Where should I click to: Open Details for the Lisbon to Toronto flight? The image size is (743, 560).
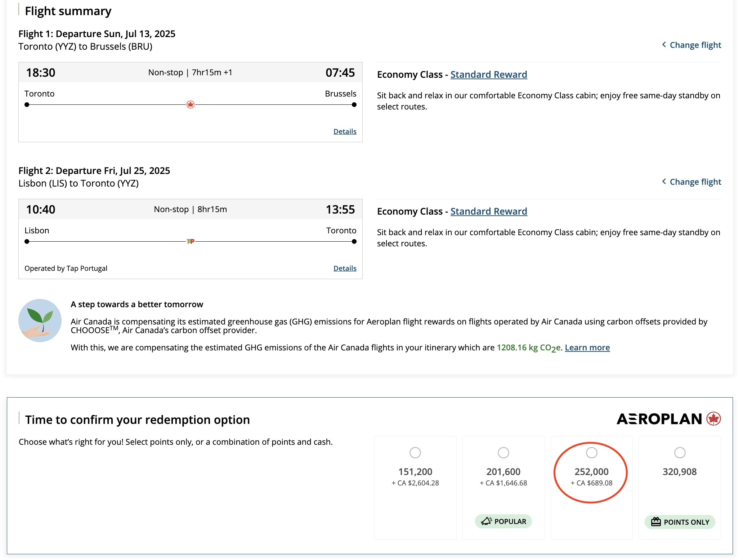click(x=345, y=268)
